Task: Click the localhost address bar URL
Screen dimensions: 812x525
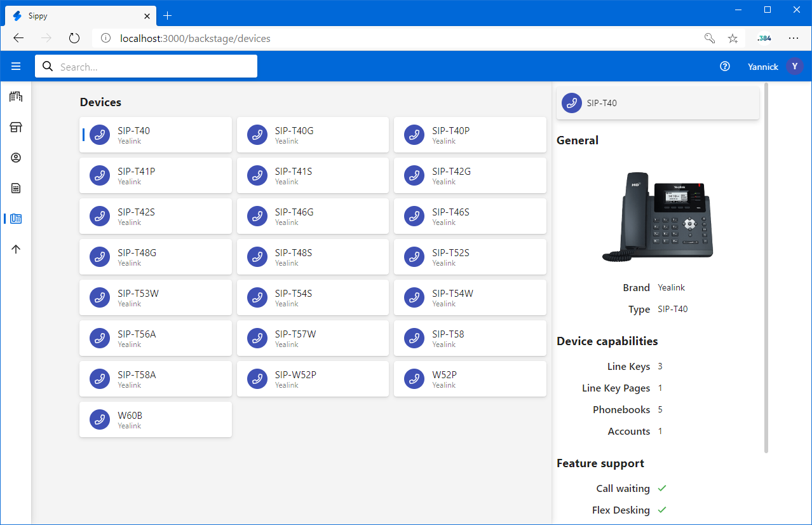Action: point(195,38)
